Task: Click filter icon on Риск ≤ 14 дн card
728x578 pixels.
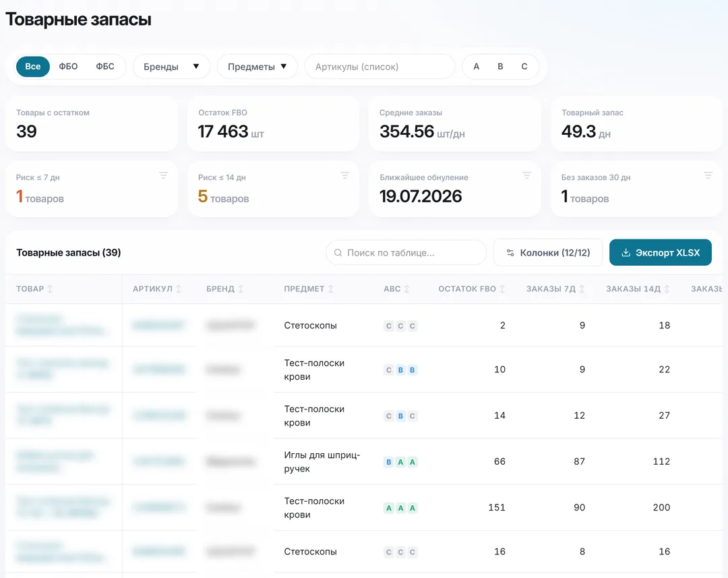Action: pos(344,175)
